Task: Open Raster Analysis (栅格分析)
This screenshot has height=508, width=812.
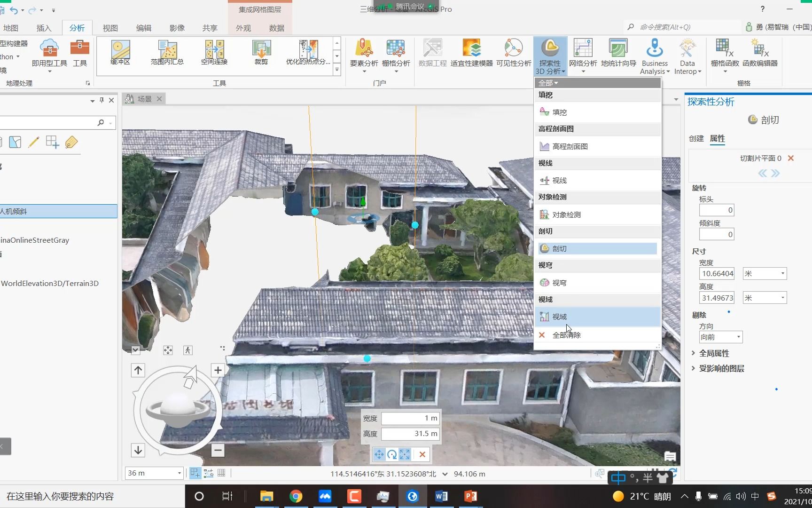Action: (x=396, y=56)
